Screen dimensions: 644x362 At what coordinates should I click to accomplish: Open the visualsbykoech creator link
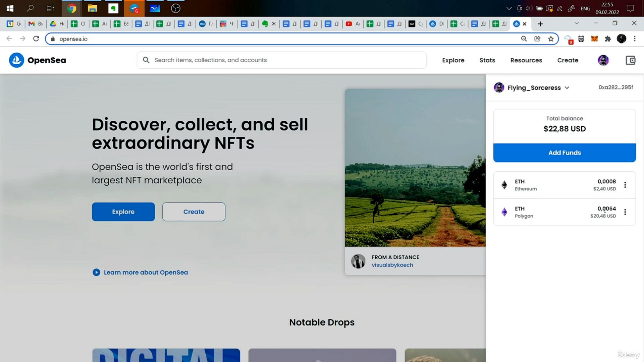[392, 265]
